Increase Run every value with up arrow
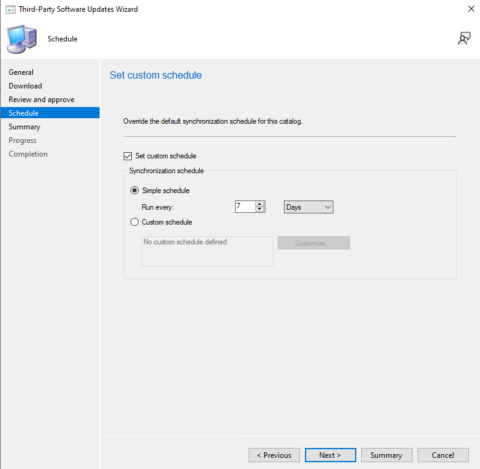The width and height of the screenshot is (480, 469). point(260,204)
